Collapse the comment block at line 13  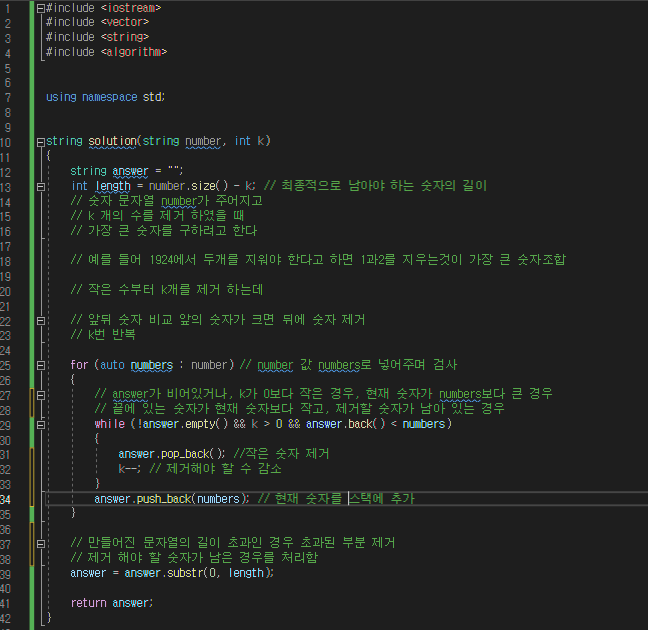pos(40,187)
